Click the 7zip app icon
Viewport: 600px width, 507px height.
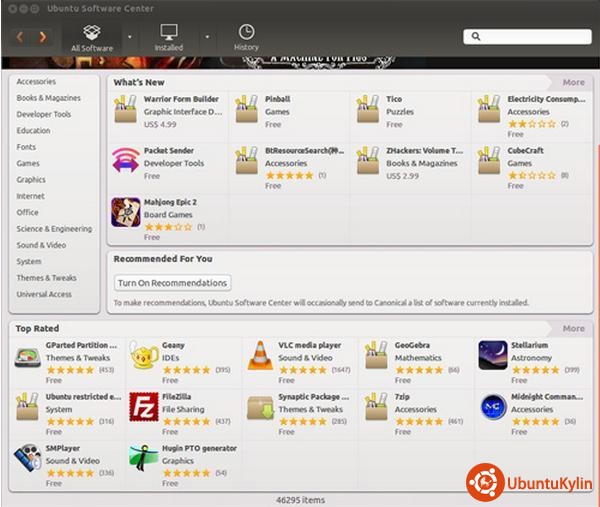[377, 407]
